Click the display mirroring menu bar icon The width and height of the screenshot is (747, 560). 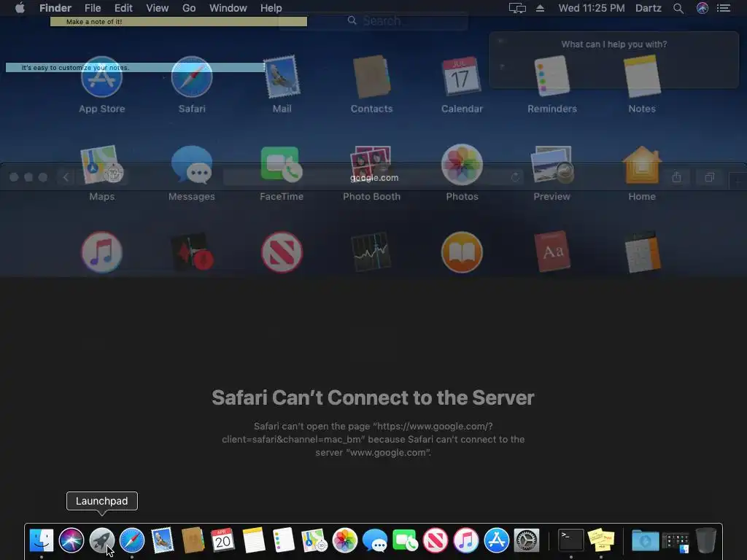coord(517,8)
